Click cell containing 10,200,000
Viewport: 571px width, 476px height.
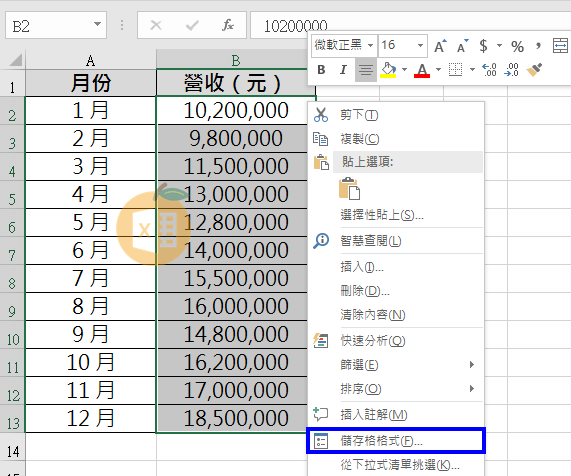[236, 110]
